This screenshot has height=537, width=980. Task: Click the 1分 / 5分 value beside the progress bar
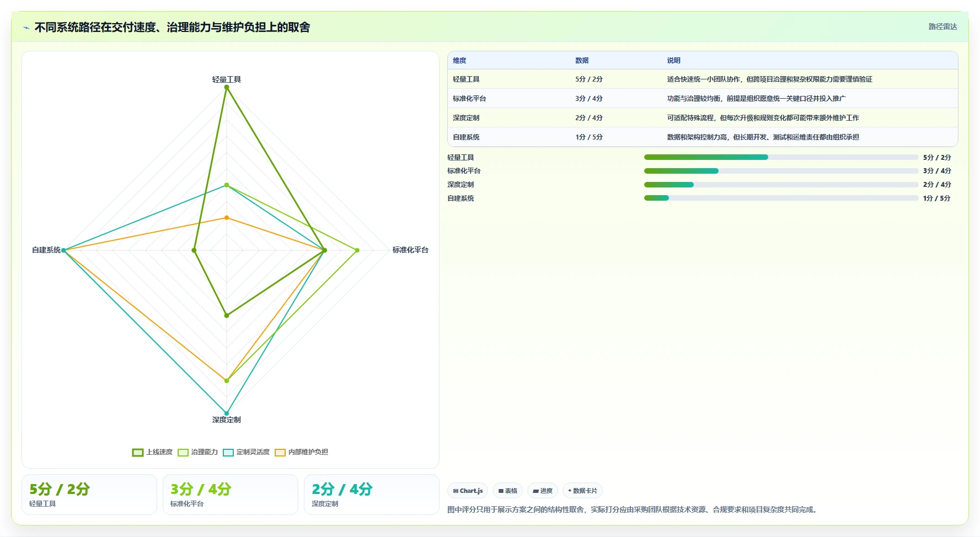pyautogui.click(x=937, y=198)
